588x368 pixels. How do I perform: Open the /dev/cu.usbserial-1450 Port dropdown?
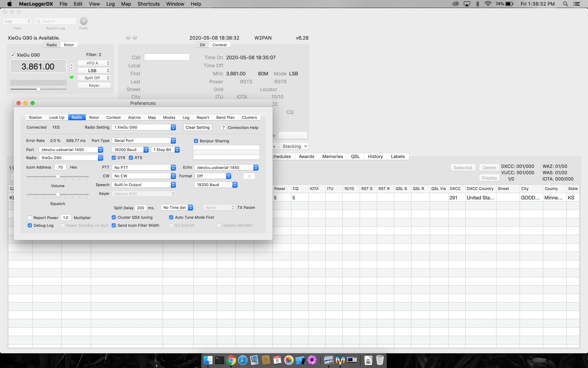pyautogui.click(x=71, y=150)
